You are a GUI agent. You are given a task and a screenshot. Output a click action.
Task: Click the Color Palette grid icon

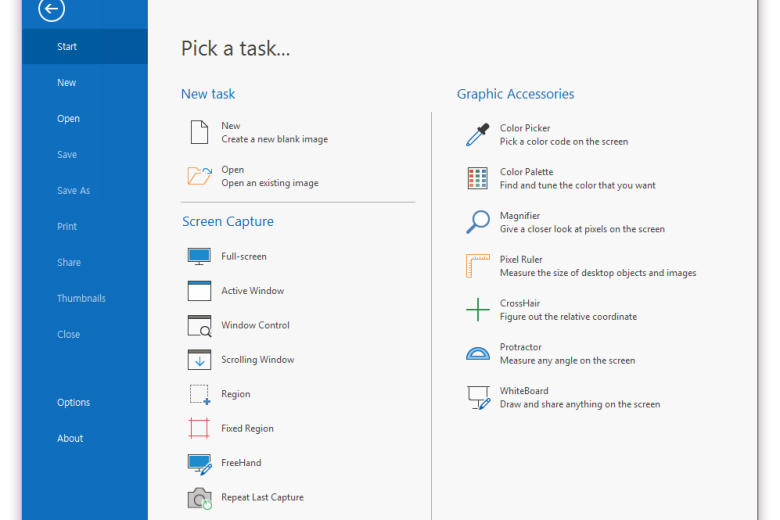point(478,178)
